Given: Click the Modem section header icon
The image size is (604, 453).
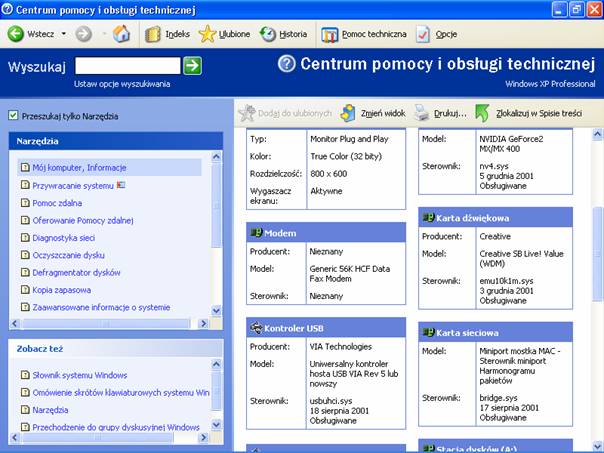Looking at the screenshot, I should (256, 232).
